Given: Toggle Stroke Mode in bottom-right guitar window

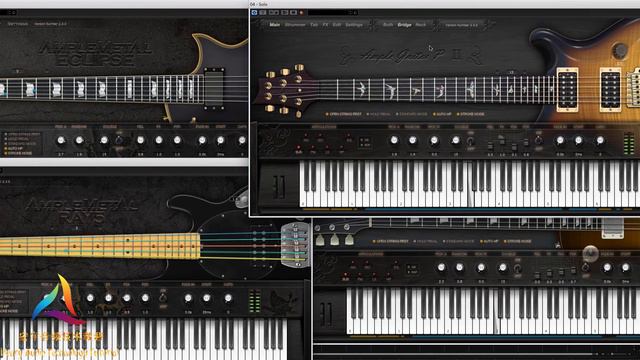Looking at the screenshot, I should (x=517, y=241).
